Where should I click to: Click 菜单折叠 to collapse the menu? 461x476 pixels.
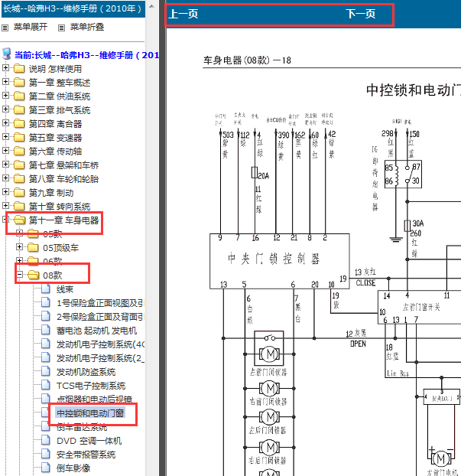click(x=87, y=27)
